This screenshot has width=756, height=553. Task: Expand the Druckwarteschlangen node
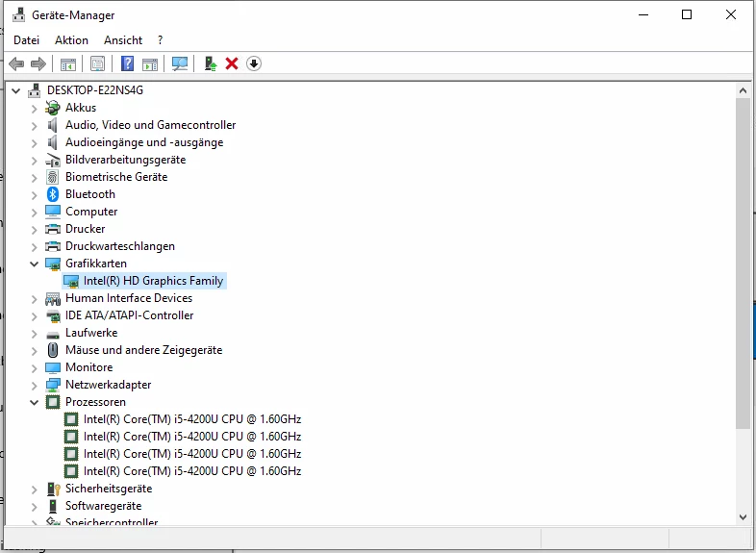pyautogui.click(x=34, y=247)
